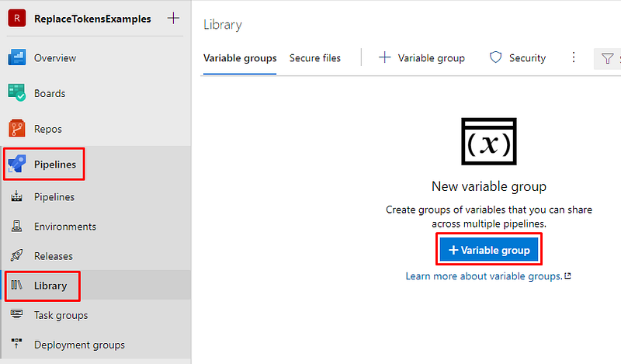Click the Pipelines sub-item icon
Viewport: 621px width, 364px height.
click(16, 196)
